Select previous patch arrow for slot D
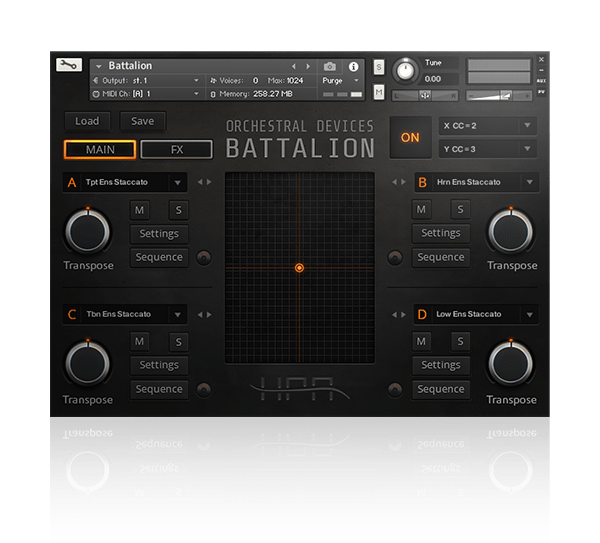This screenshot has width=600, height=543. pyautogui.click(x=394, y=315)
